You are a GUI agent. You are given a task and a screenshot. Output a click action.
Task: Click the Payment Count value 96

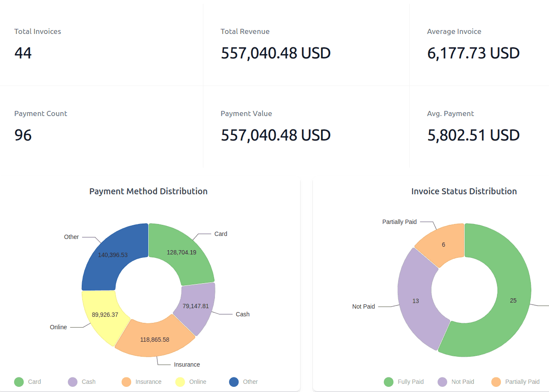pos(23,135)
